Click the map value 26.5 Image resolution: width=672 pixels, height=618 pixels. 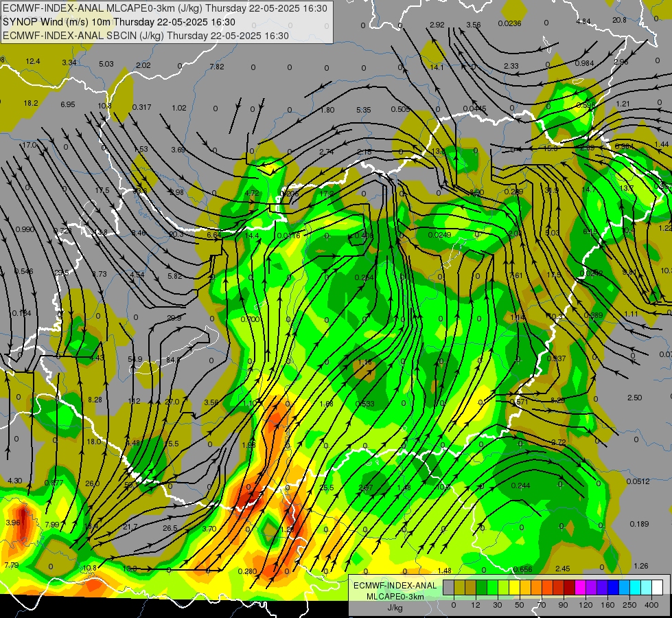pyautogui.click(x=170, y=528)
